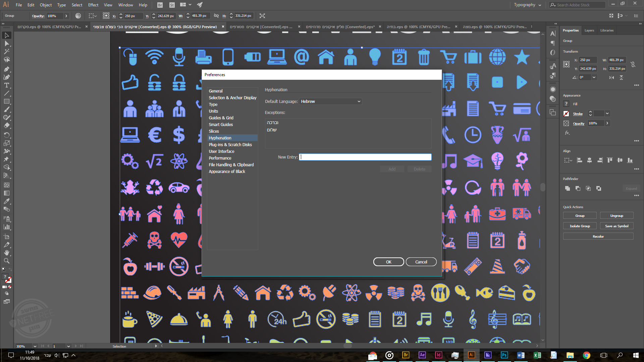Click the swap fill and stroke arrow
This screenshot has height=362, width=644.
[x=10, y=269]
